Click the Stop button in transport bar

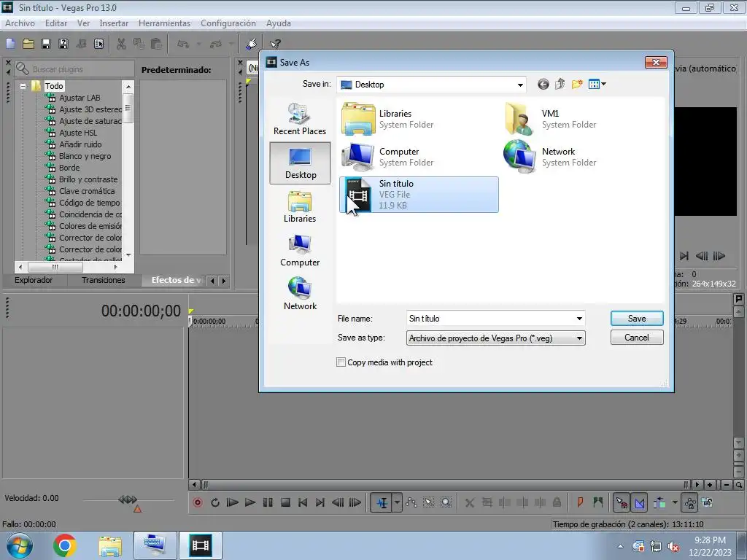click(285, 502)
